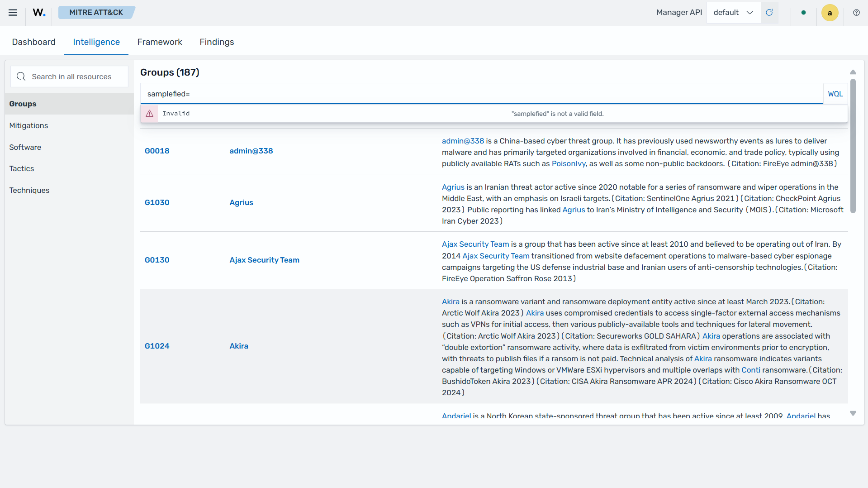868x488 pixels.
Task: Select Software in the sidebar
Action: (69, 147)
